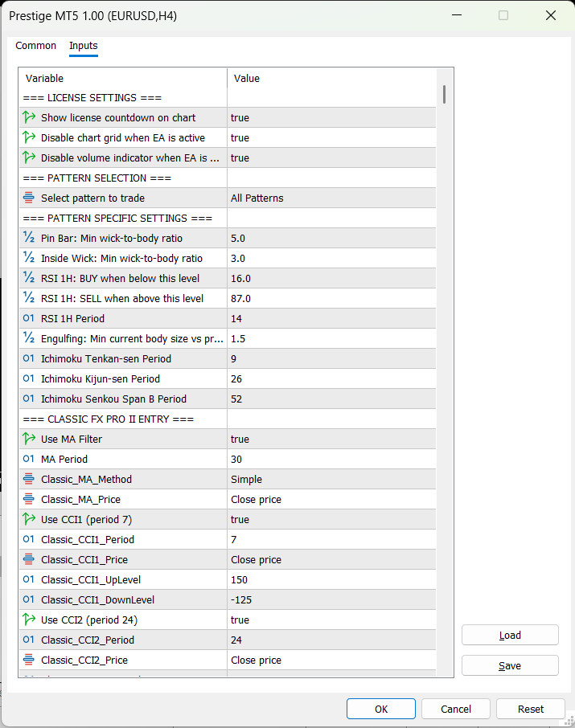
Task: Click the enum icon beside Classic_CCI2_Price
Action: pyautogui.click(x=29, y=660)
